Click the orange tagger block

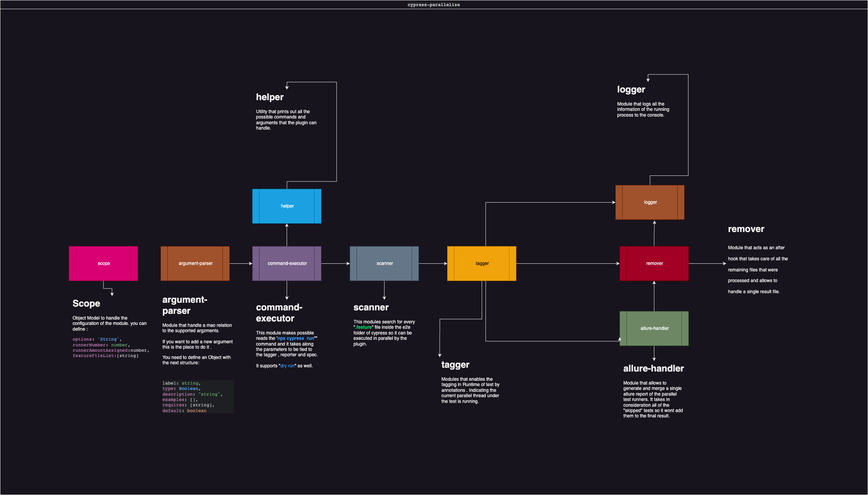coord(482,263)
